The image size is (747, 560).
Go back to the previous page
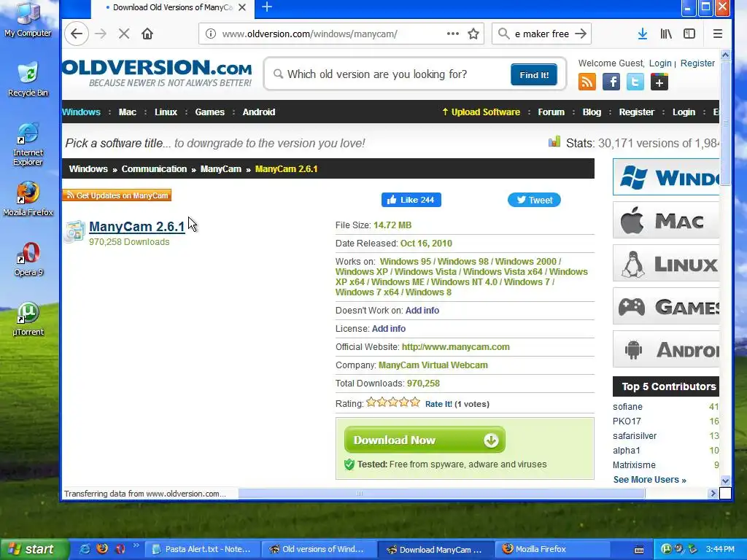pos(77,34)
